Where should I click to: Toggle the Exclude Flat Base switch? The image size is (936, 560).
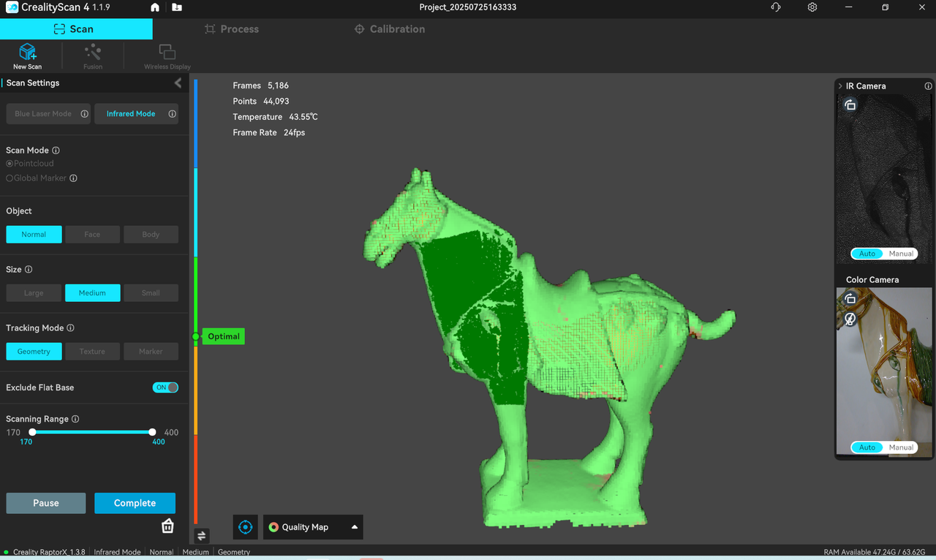[165, 387]
